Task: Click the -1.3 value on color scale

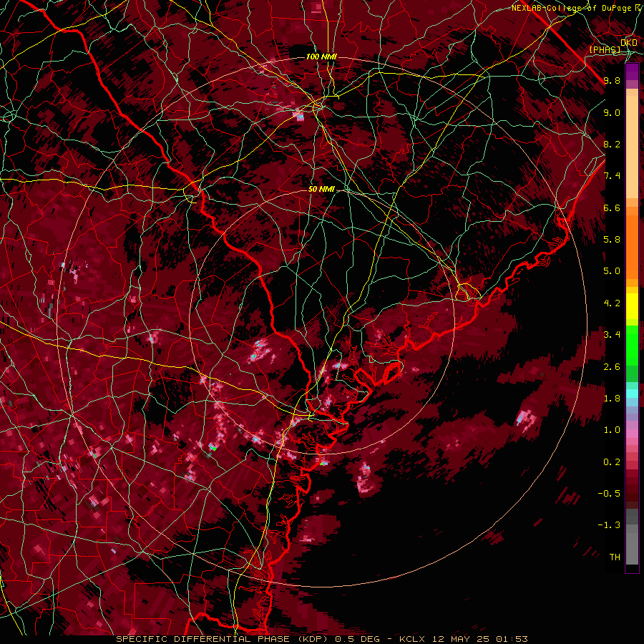Action: [609, 525]
